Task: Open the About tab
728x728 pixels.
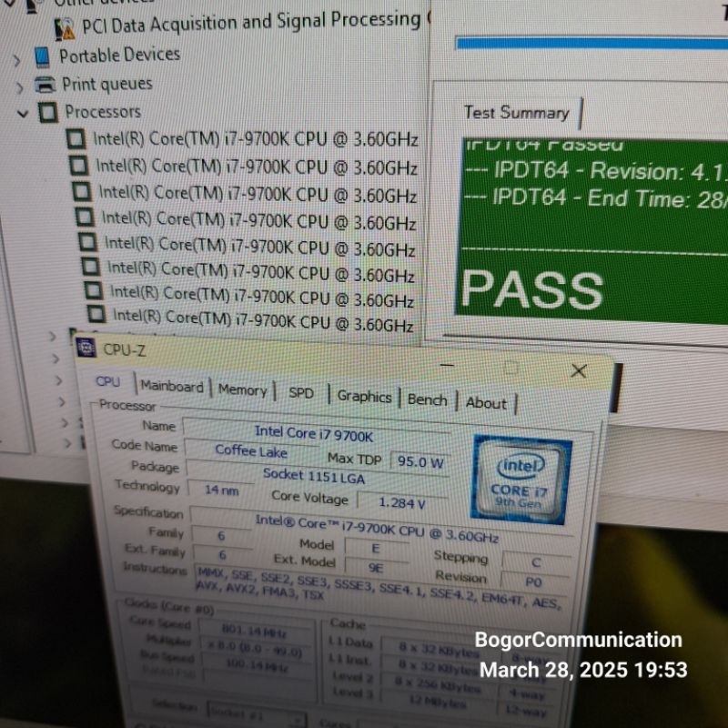Action: point(486,403)
